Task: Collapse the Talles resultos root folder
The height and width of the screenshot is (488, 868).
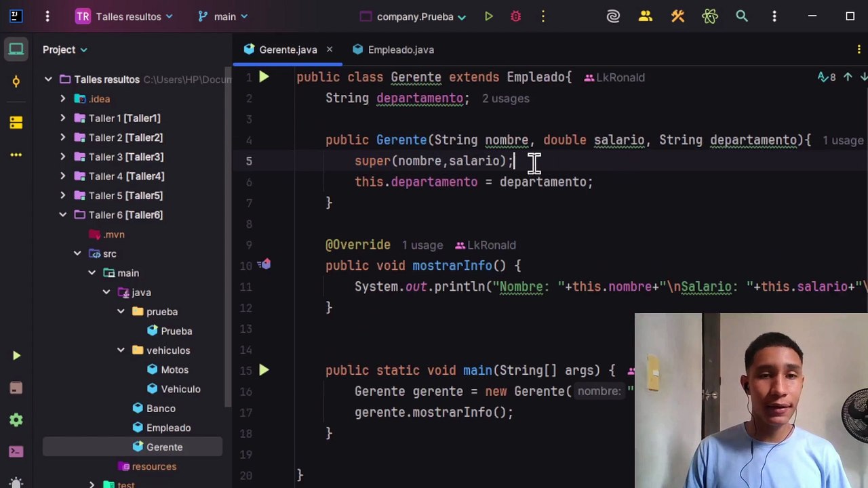Action: click(x=48, y=79)
